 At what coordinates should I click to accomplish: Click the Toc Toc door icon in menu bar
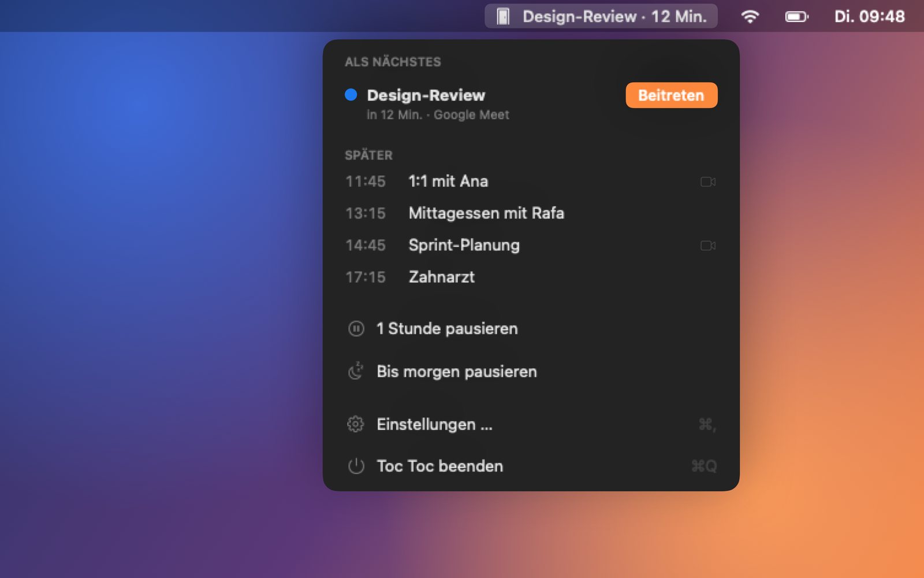point(503,17)
